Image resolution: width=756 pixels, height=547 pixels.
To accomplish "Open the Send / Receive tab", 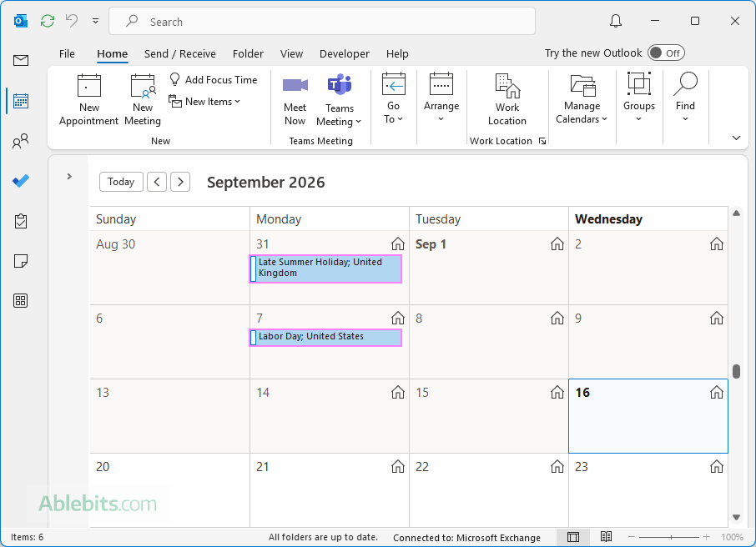I will point(180,53).
